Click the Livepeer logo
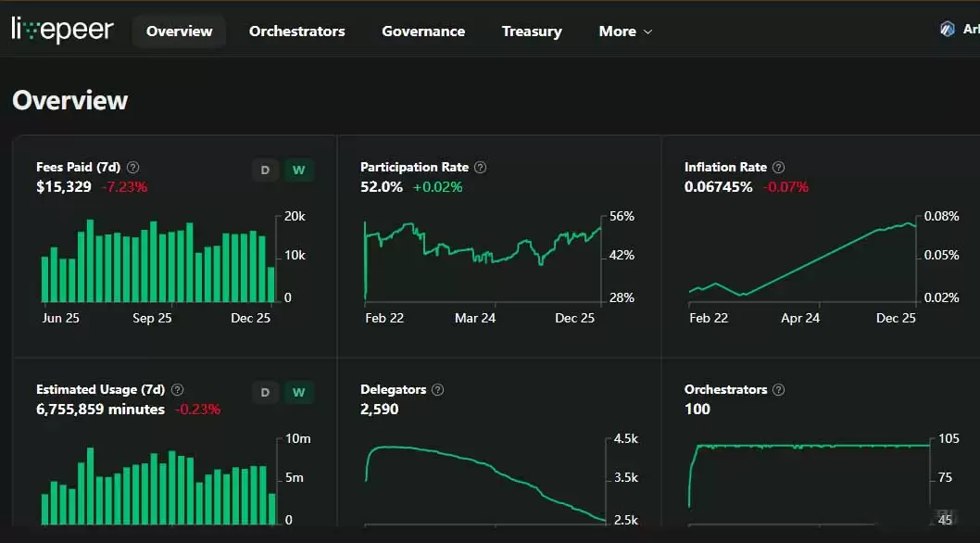The height and width of the screenshot is (543, 980). click(62, 31)
